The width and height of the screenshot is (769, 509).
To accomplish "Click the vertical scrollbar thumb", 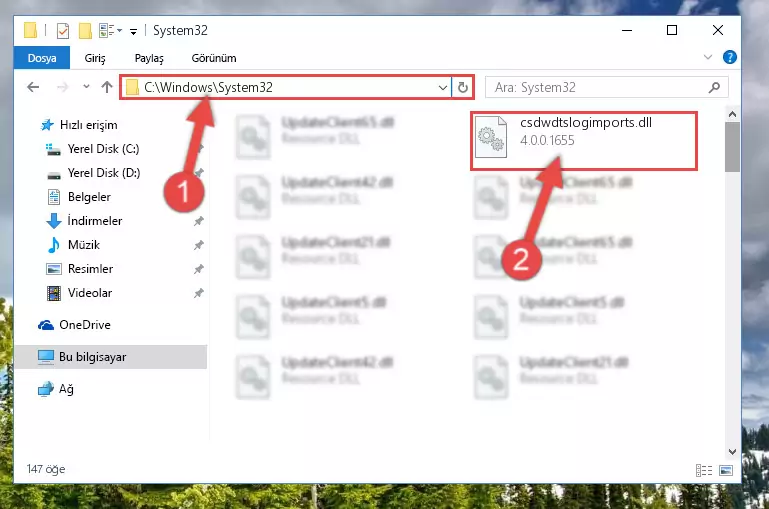I will click(x=732, y=147).
